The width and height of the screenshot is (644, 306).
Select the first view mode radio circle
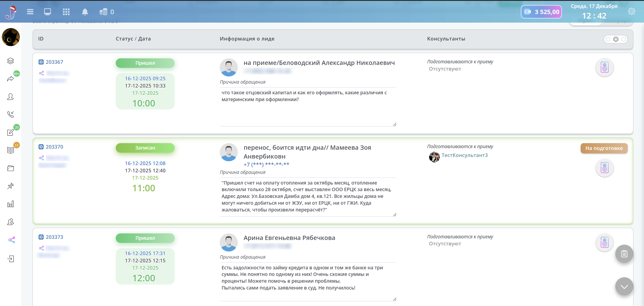coord(608,39)
